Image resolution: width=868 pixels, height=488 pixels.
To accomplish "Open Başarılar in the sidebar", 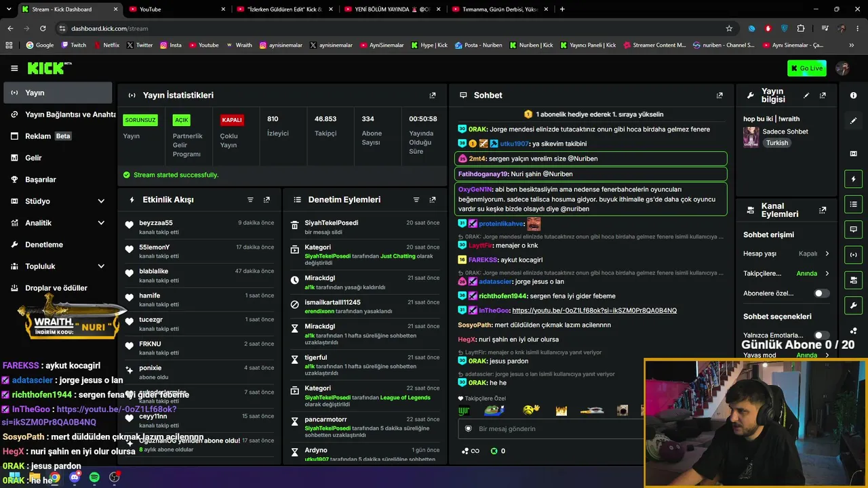I will tap(58, 180).
